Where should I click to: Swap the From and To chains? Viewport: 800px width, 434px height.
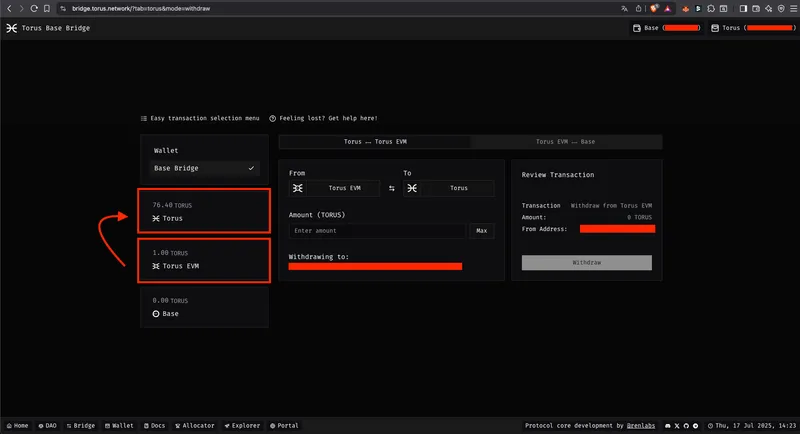tap(391, 188)
